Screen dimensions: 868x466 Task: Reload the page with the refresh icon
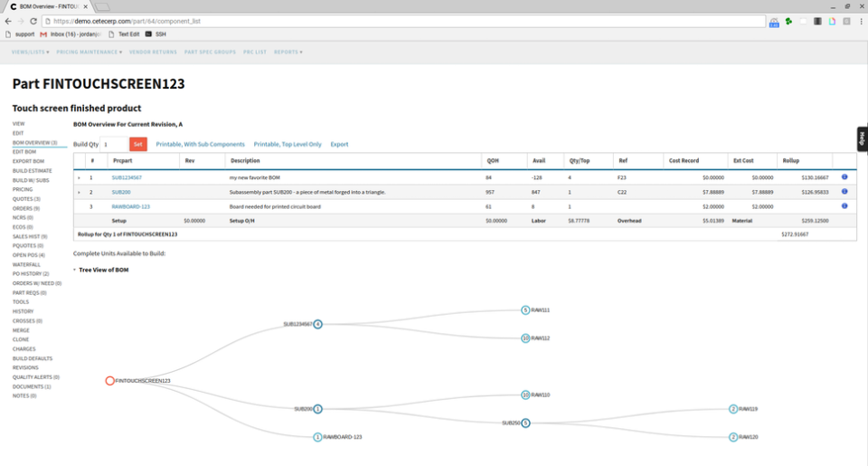(x=33, y=21)
